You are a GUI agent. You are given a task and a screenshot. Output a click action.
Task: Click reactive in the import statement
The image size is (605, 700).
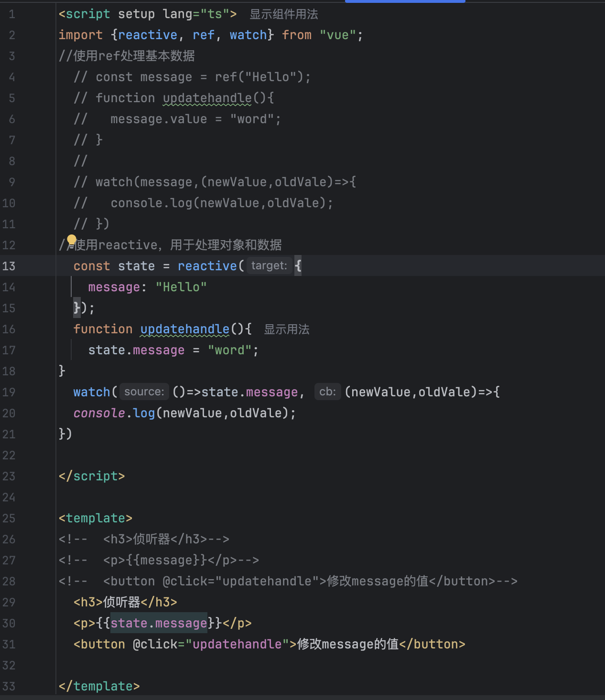click(x=147, y=35)
